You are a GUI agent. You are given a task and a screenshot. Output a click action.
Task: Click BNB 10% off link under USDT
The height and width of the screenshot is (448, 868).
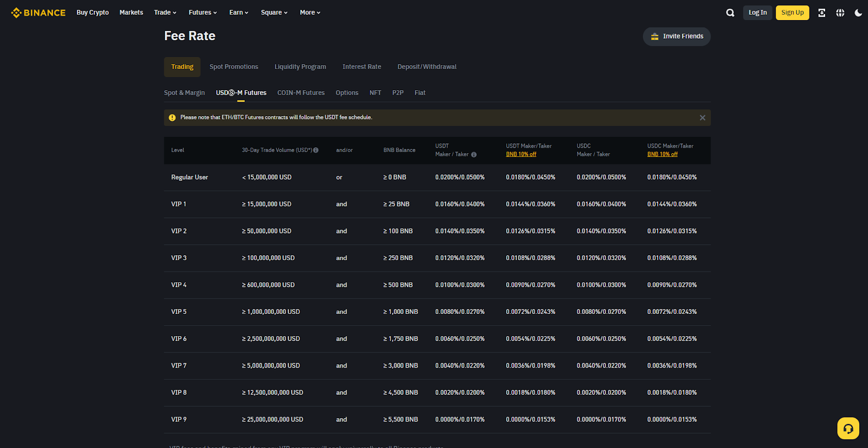521,154
